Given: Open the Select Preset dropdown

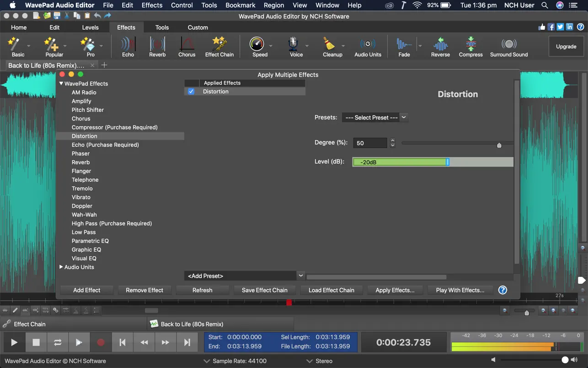Looking at the screenshot, I should coord(374,118).
